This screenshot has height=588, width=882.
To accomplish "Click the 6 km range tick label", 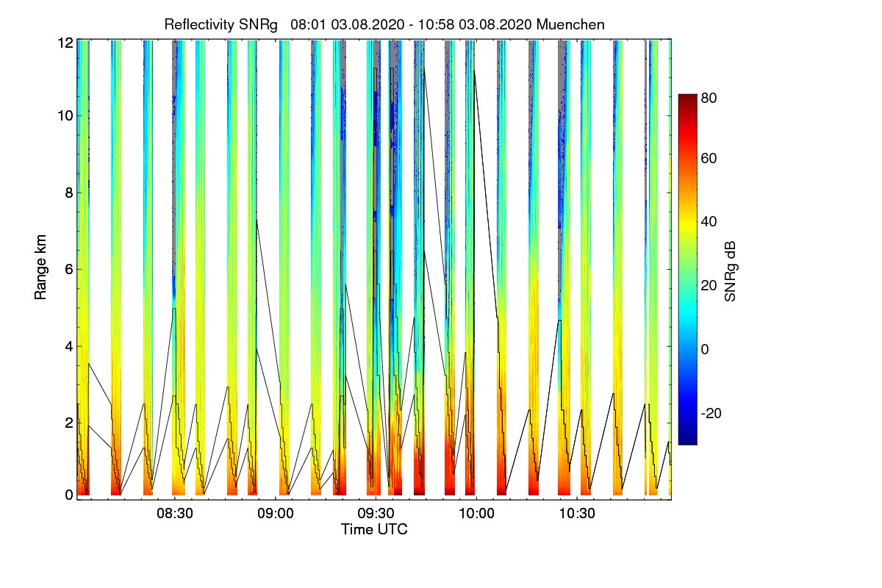I will pos(68,270).
